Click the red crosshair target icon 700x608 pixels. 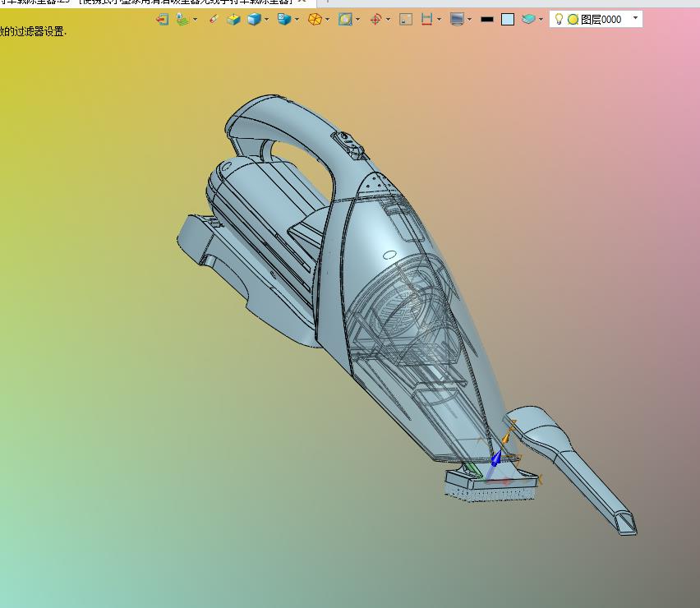375,19
